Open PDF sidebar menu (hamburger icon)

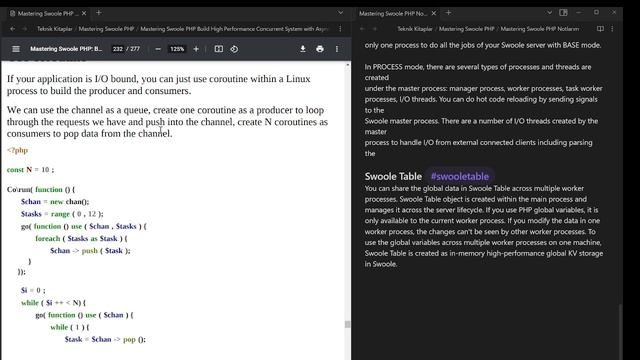(16, 49)
